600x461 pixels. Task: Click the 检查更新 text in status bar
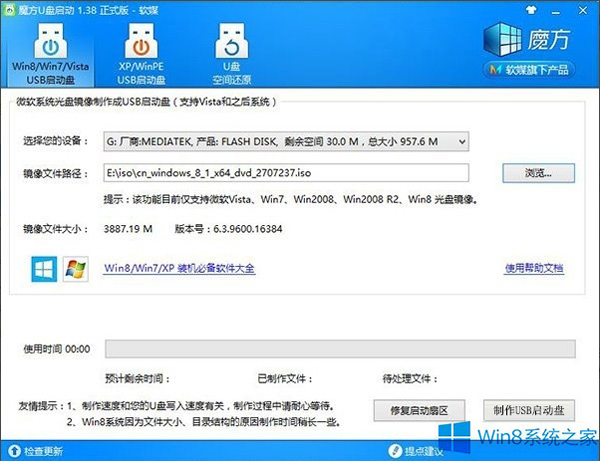(43, 451)
